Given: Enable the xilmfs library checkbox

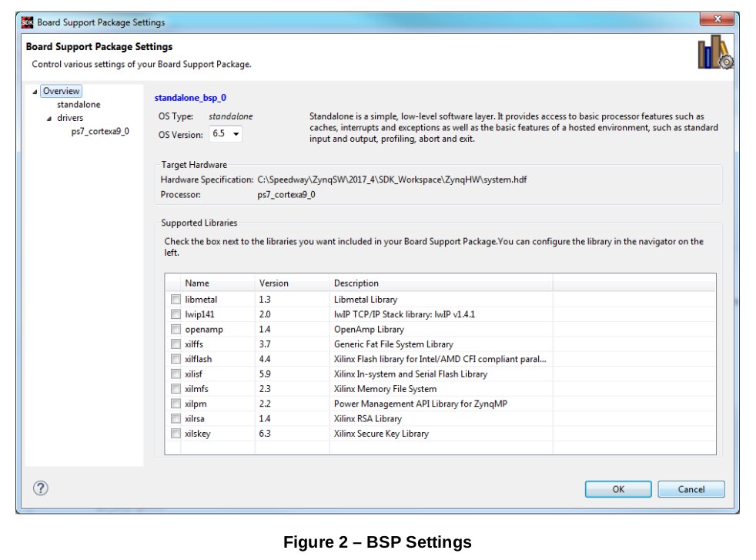Looking at the screenshot, I should click(176, 389).
